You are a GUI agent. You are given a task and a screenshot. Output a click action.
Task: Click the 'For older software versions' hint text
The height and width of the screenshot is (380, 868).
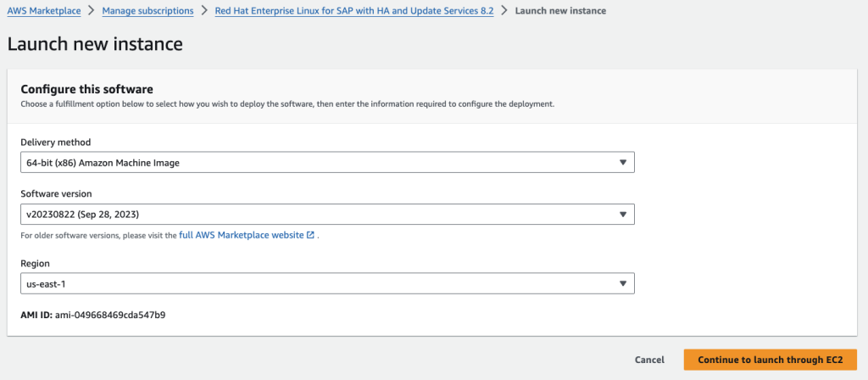point(98,236)
